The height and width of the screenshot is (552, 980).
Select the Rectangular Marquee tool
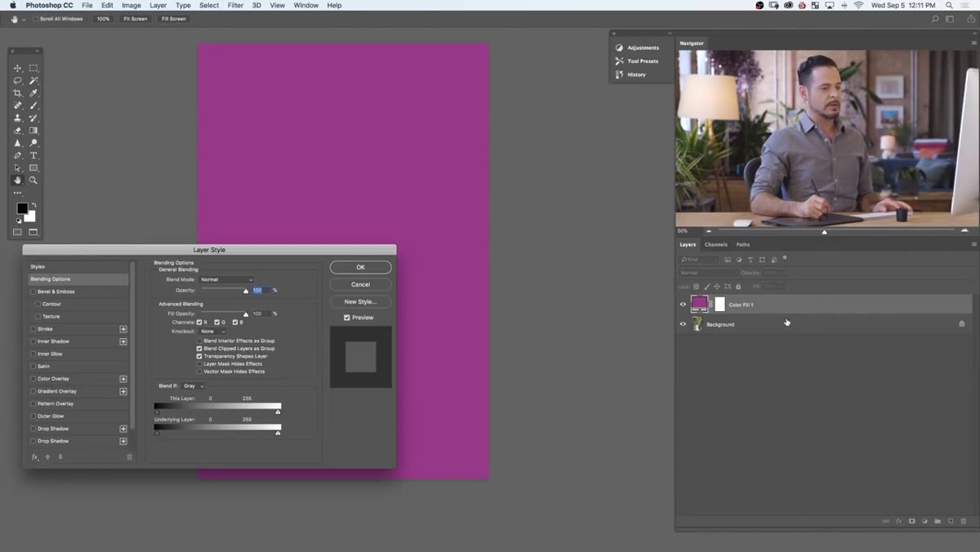coord(33,69)
